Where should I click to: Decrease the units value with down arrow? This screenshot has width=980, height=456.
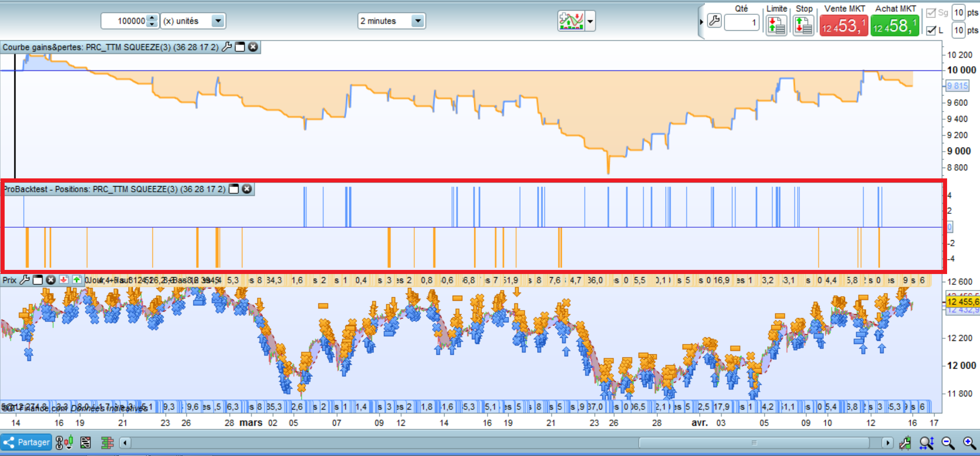(x=152, y=24)
